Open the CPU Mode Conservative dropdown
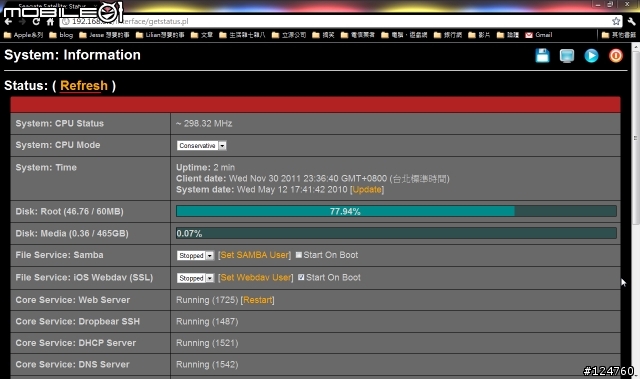 (x=202, y=146)
